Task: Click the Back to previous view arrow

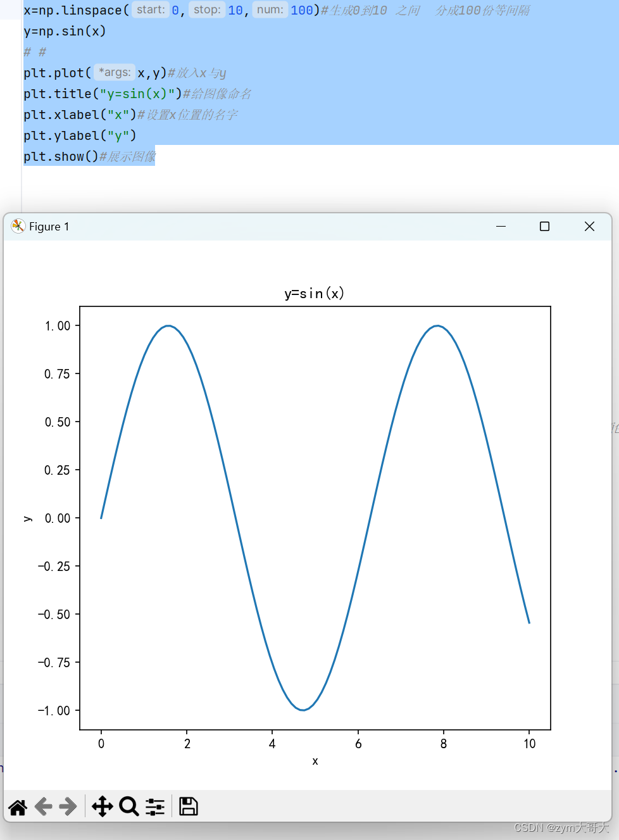Action: (x=42, y=806)
